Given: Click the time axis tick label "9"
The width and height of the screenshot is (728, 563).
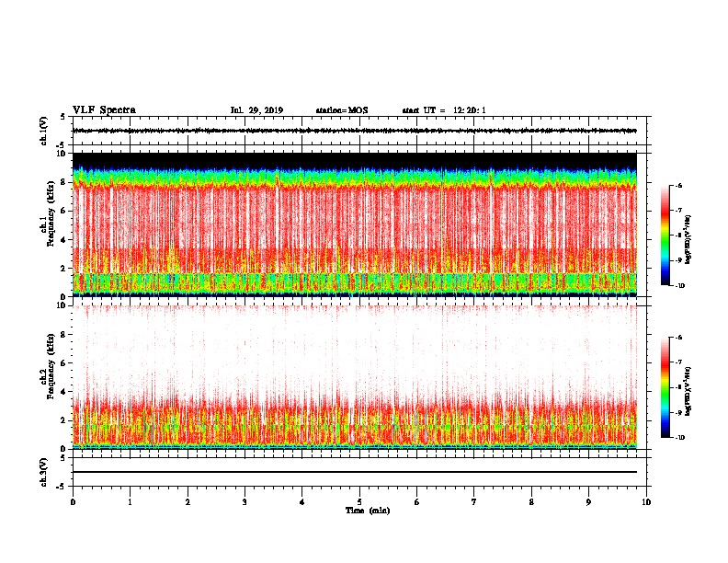Looking at the screenshot, I should (588, 502).
